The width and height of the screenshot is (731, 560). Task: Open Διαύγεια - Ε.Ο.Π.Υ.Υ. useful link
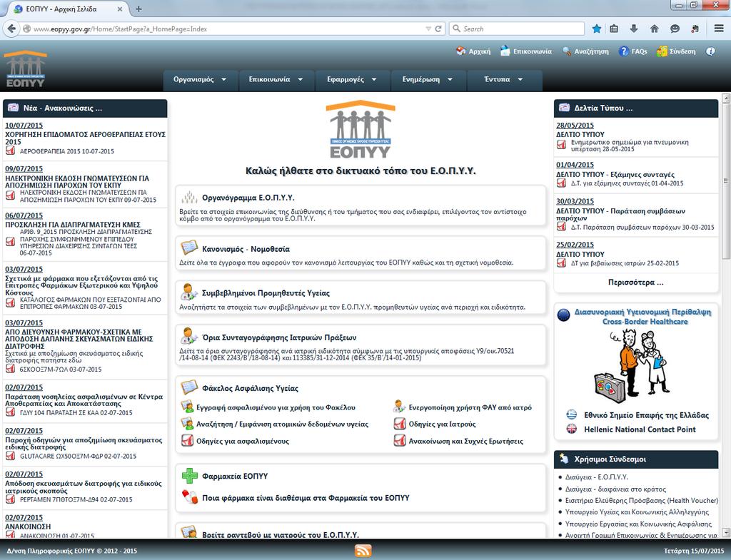(596, 477)
